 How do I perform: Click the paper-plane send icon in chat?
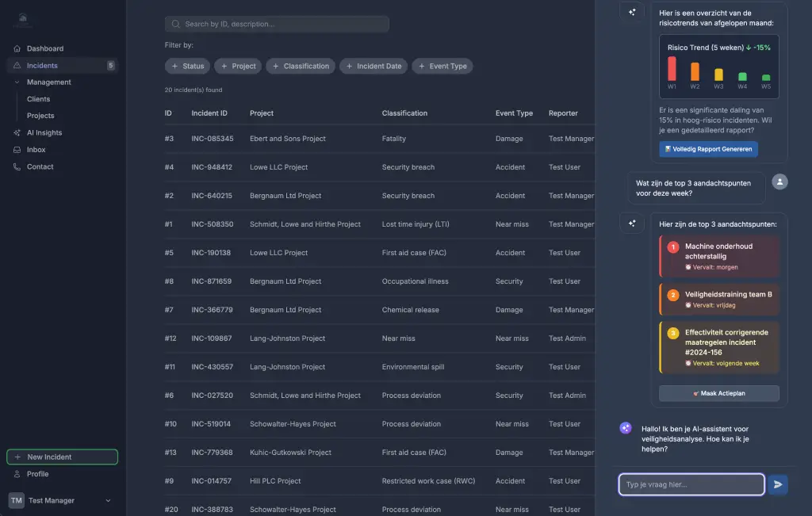click(x=778, y=484)
